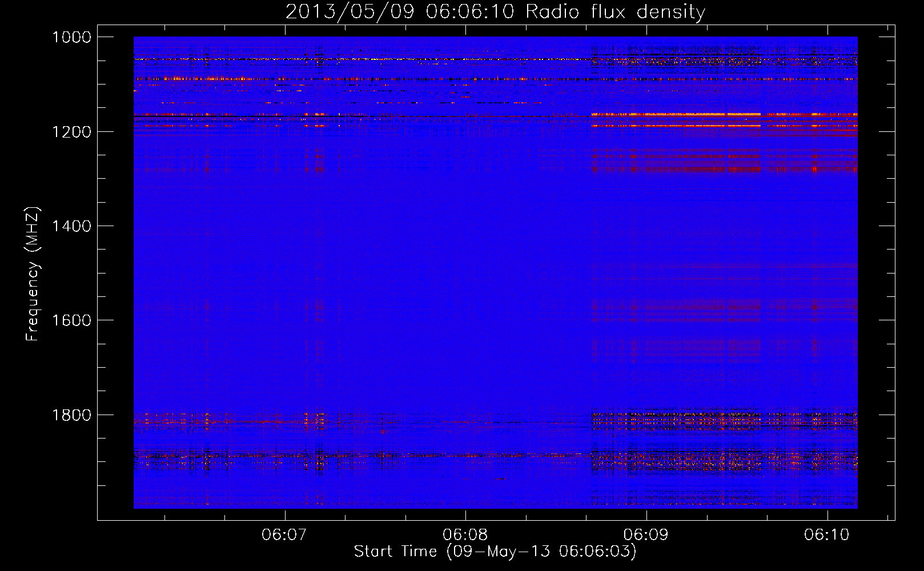Click the 'Start Time (09-May-13 06:06:03)' axis title
924x571 pixels.
[x=495, y=552]
